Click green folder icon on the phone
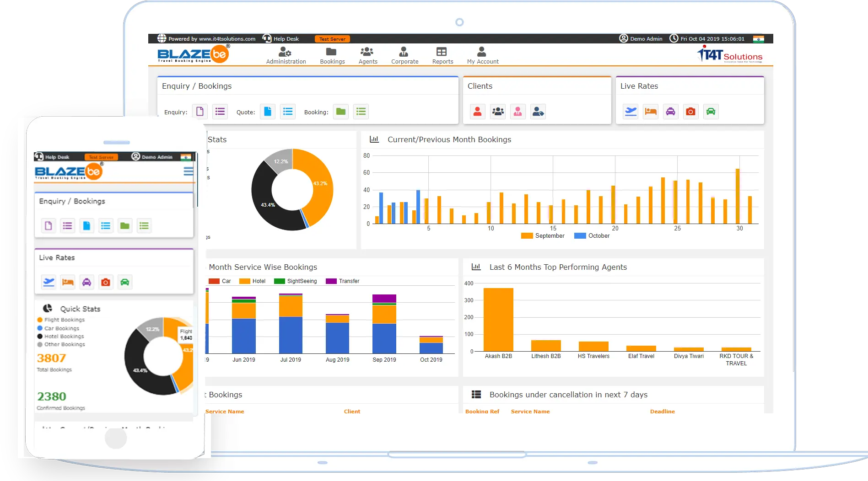868x481 pixels. pyautogui.click(x=124, y=225)
